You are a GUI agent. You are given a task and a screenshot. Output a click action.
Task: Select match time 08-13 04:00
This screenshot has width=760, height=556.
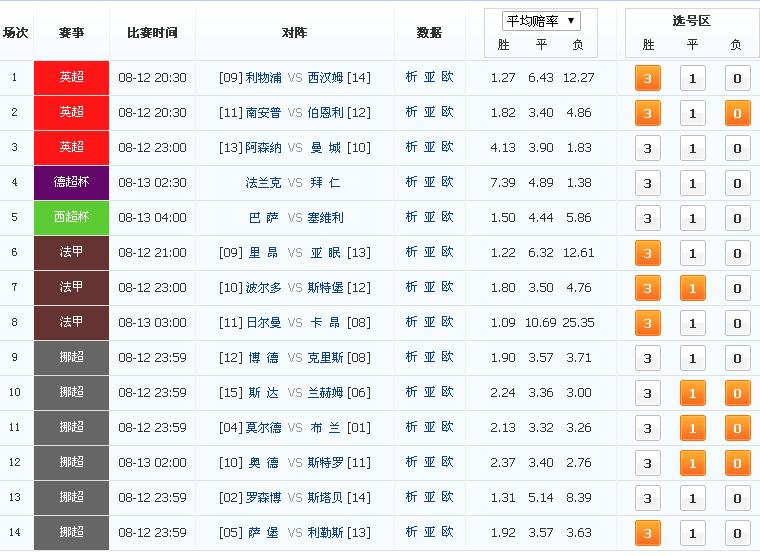(152, 218)
